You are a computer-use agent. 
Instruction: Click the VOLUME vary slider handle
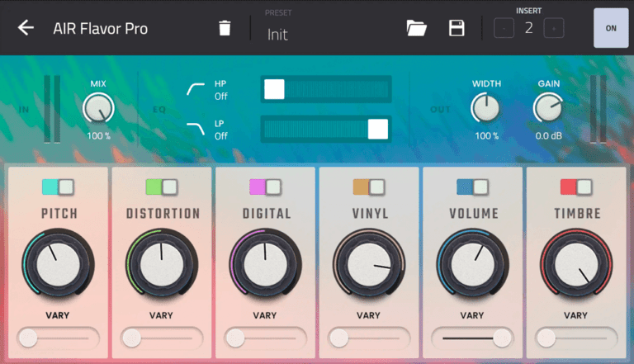tap(500, 338)
